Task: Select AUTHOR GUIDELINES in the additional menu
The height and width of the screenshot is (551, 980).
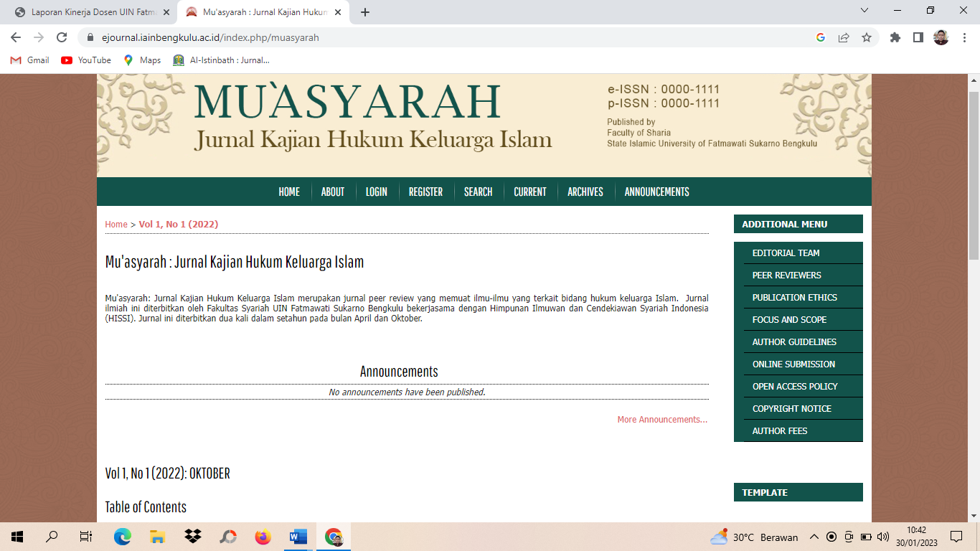Action: click(x=794, y=342)
